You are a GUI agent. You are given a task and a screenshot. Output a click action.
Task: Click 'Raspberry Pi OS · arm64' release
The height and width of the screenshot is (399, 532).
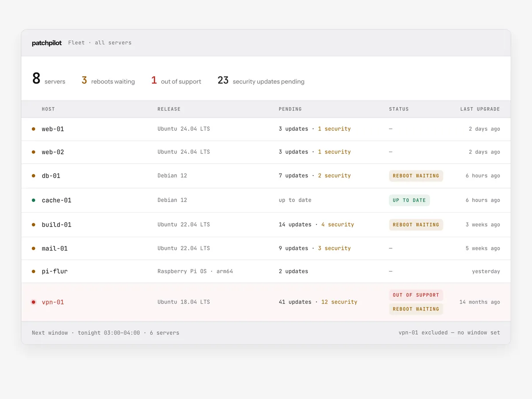click(x=195, y=271)
